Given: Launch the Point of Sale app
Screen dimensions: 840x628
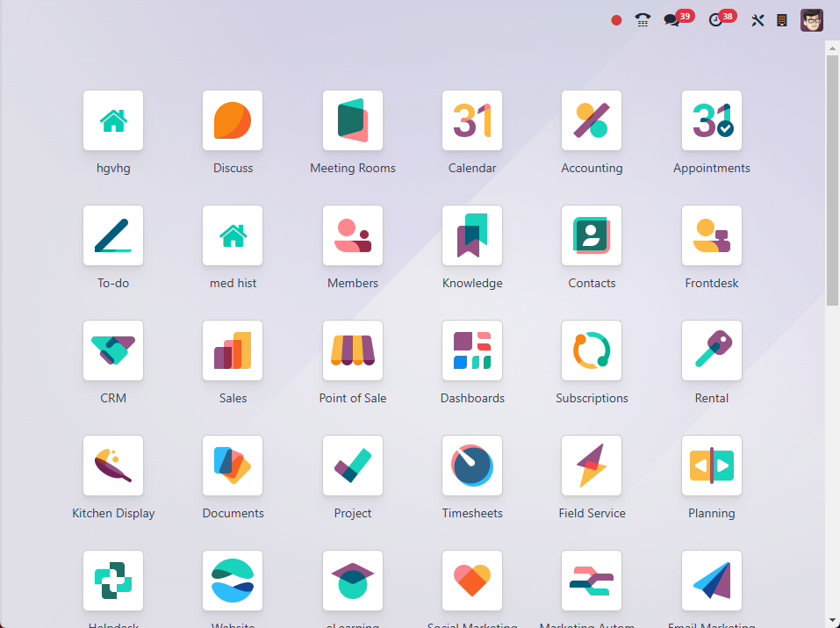Looking at the screenshot, I should 353,350.
